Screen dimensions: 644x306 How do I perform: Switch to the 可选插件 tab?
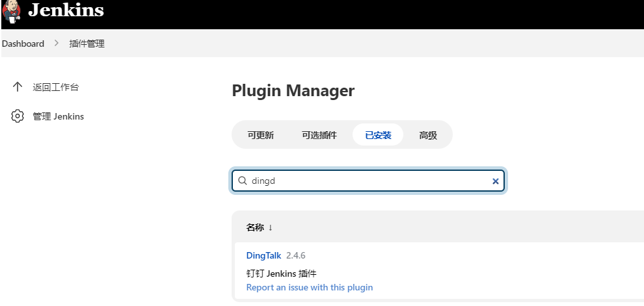click(319, 135)
